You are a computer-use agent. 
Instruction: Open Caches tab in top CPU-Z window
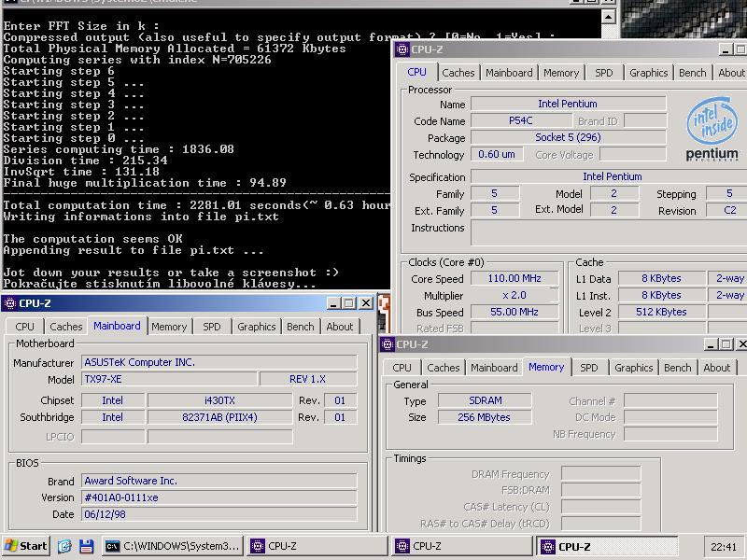click(x=458, y=73)
